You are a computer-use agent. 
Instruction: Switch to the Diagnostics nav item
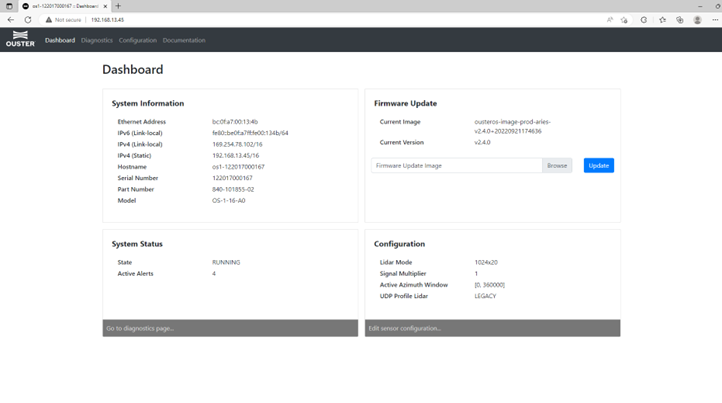pos(97,40)
